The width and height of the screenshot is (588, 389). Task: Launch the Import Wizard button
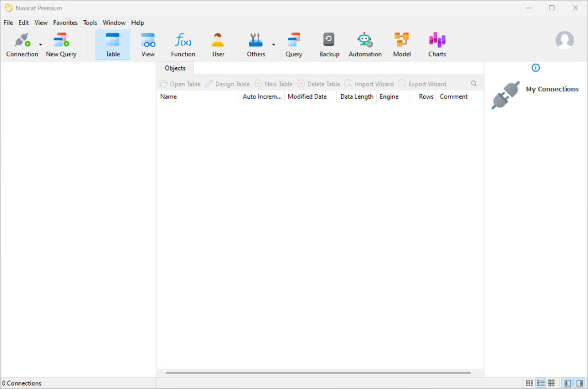coord(369,84)
